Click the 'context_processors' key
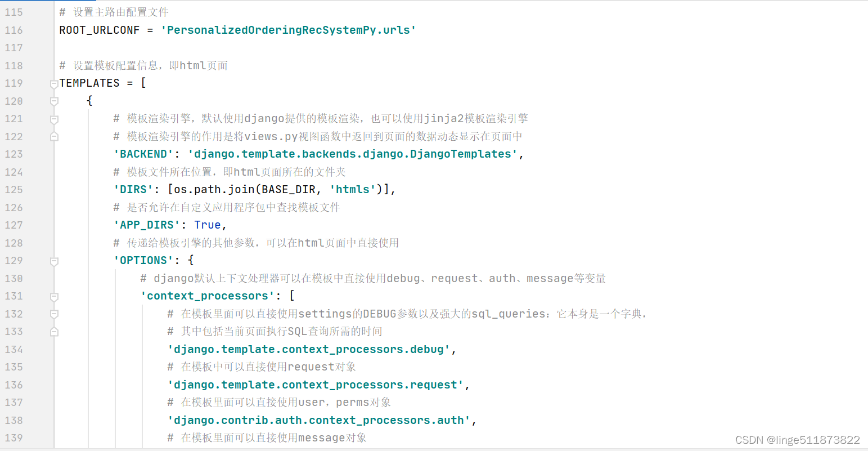The image size is (868, 451). point(208,296)
